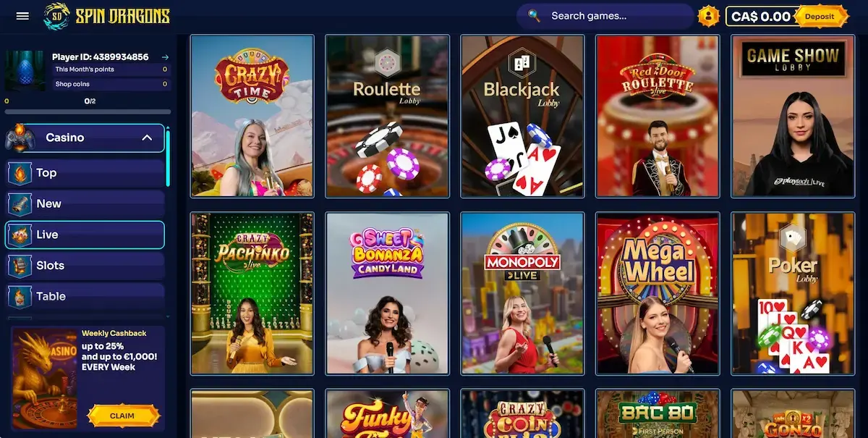Open the Slots category
This screenshot has height=438, width=868.
pyautogui.click(x=85, y=266)
